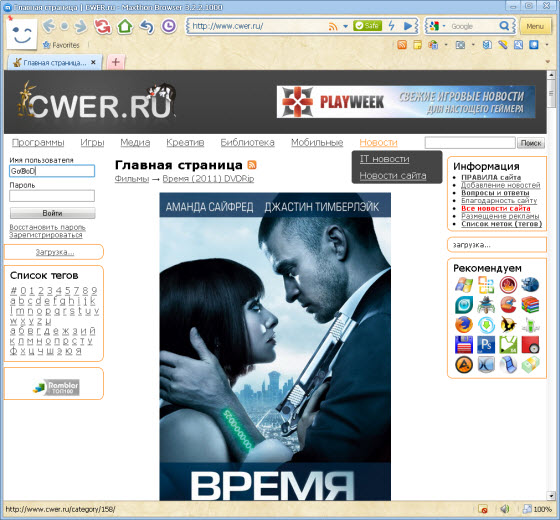Click the Время movie poster image
This screenshot has width=560, height=520.
pos(275,346)
